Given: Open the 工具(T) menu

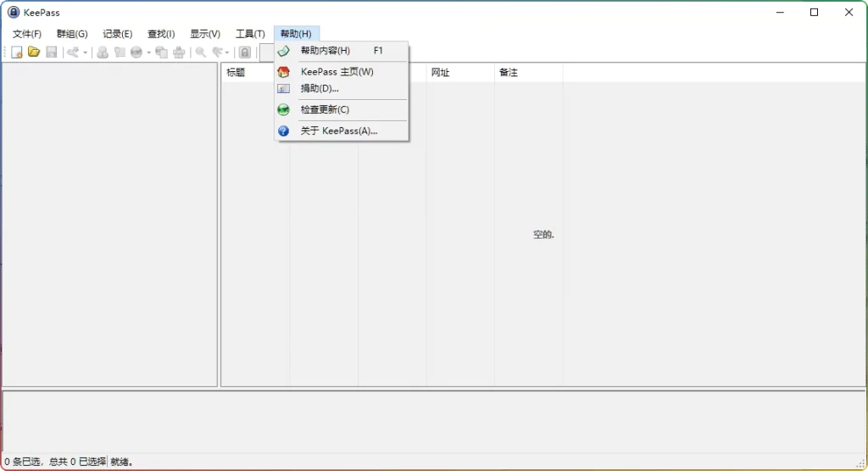Looking at the screenshot, I should [x=250, y=34].
